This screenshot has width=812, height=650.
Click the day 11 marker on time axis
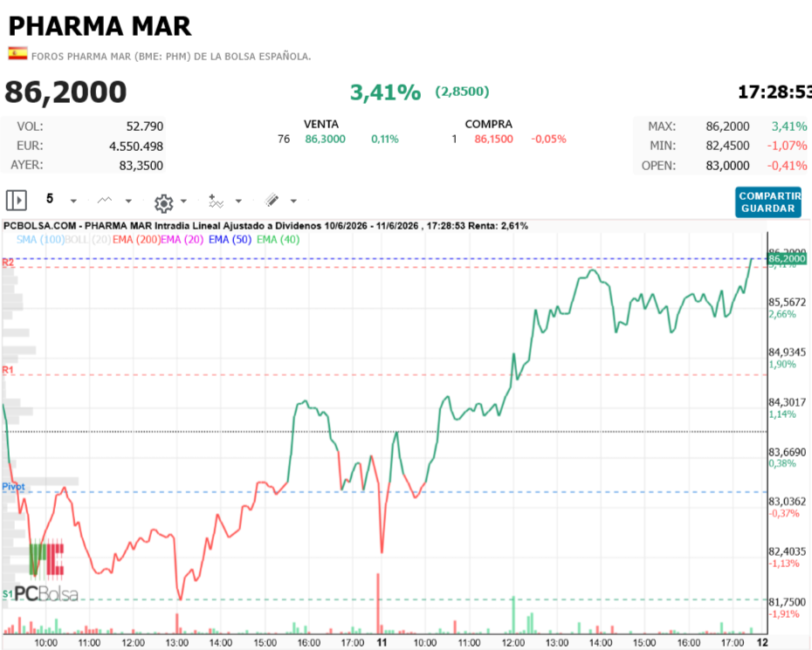382,642
